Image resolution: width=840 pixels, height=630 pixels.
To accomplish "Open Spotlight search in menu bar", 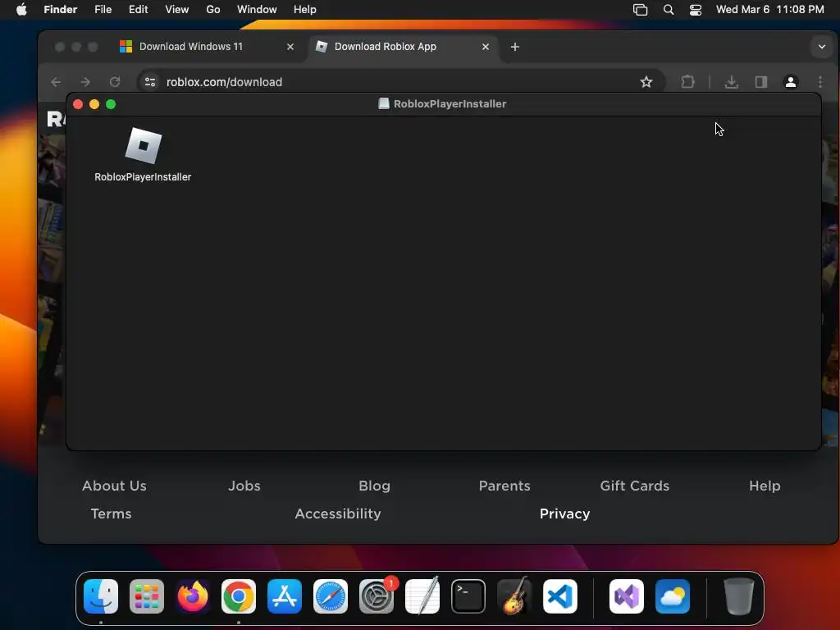I will [x=668, y=9].
